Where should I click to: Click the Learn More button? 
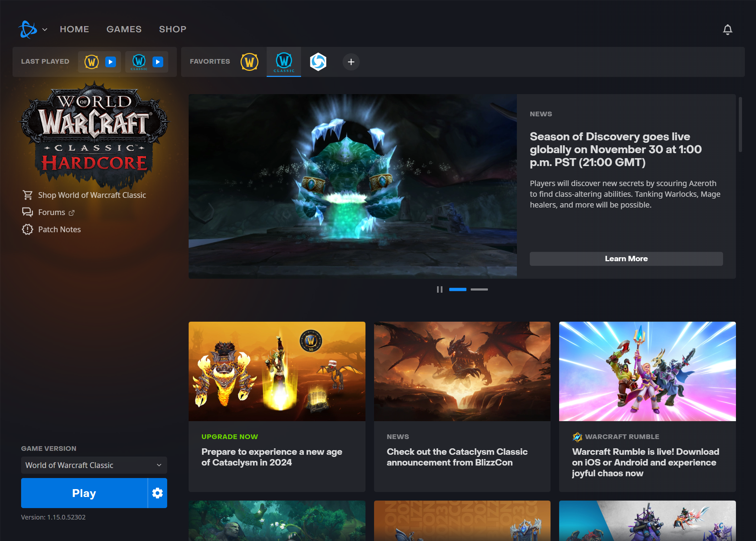[x=626, y=259]
